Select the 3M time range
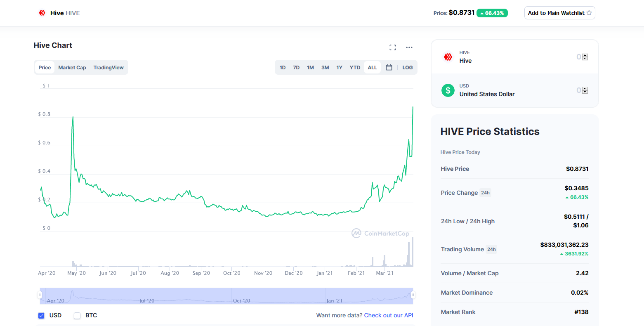Image resolution: width=644 pixels, height=326 pixels. [x=325, y=67]
